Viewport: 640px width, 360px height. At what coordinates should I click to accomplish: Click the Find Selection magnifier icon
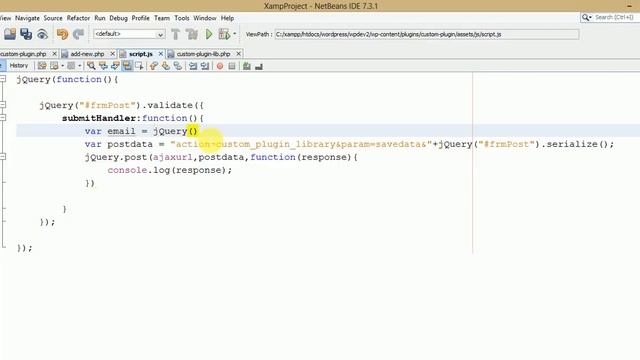click(91, 66)
